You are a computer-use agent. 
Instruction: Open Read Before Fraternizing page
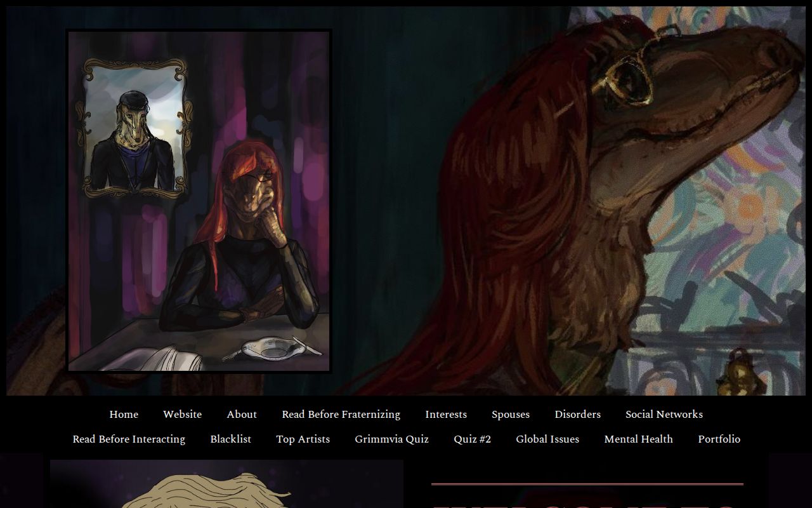[x=341, y=414]
